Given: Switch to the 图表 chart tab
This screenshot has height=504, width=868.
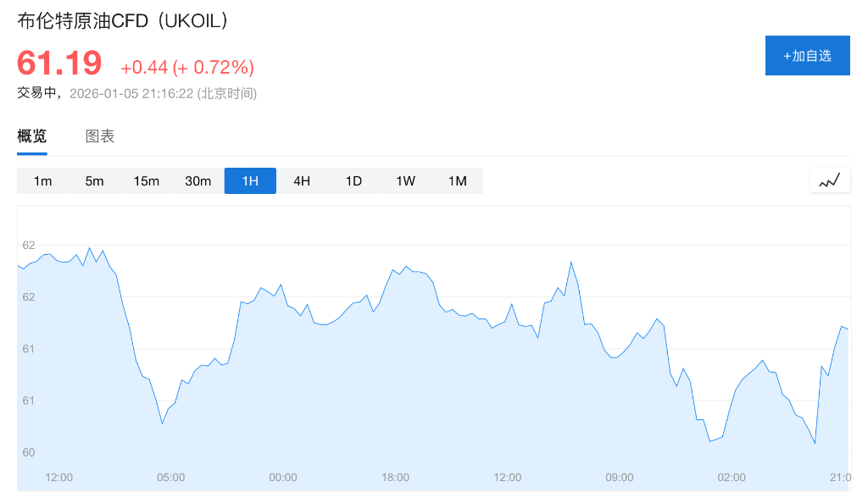Looking at the screenshot, I should pyautogui.click(x=100, y=136).
